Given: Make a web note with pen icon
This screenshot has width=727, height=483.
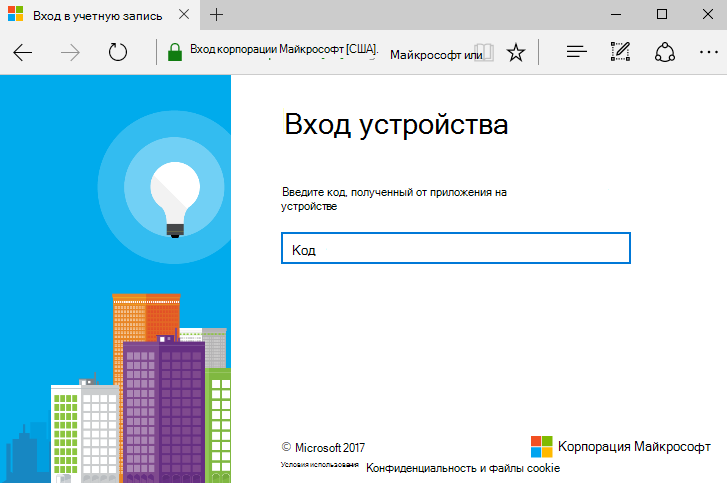Looking at the screenshot, I should 620,51.
